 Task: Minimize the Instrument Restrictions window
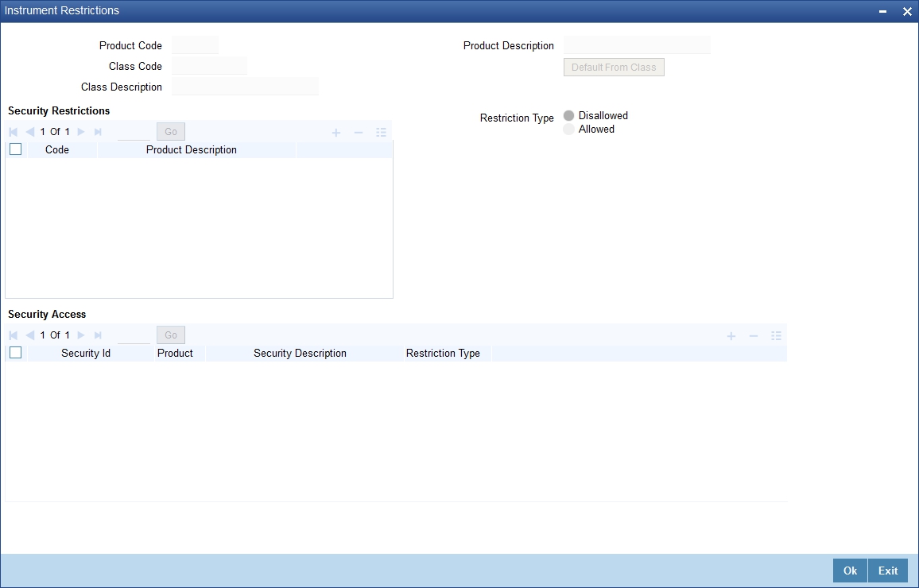click(882, 12)
